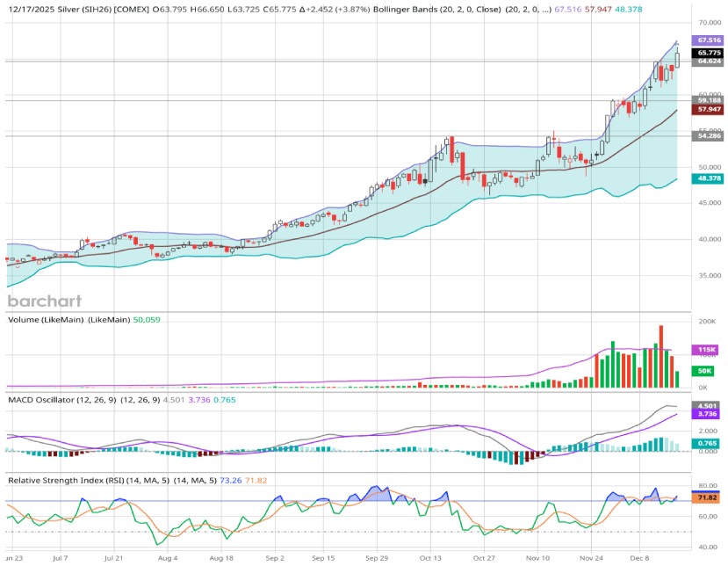The width and height of the screenshot is (728, 566).
Task: Select the Oct 13 date on time axis
Action: coord(431,557)
